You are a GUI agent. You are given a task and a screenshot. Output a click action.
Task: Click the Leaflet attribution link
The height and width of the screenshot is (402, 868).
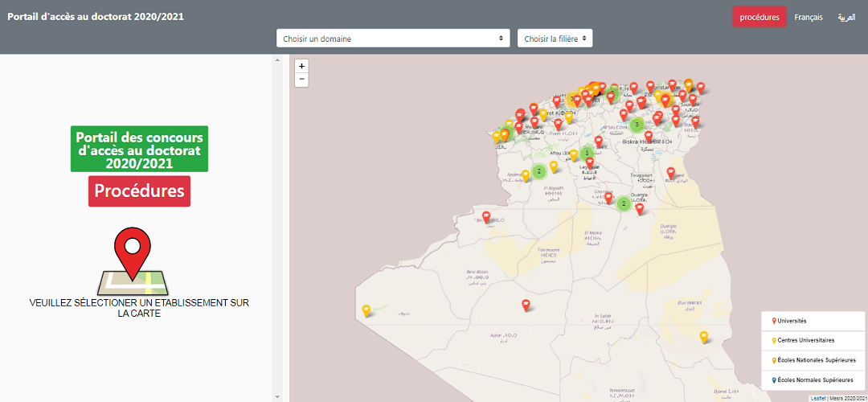(x=818, y=398)
